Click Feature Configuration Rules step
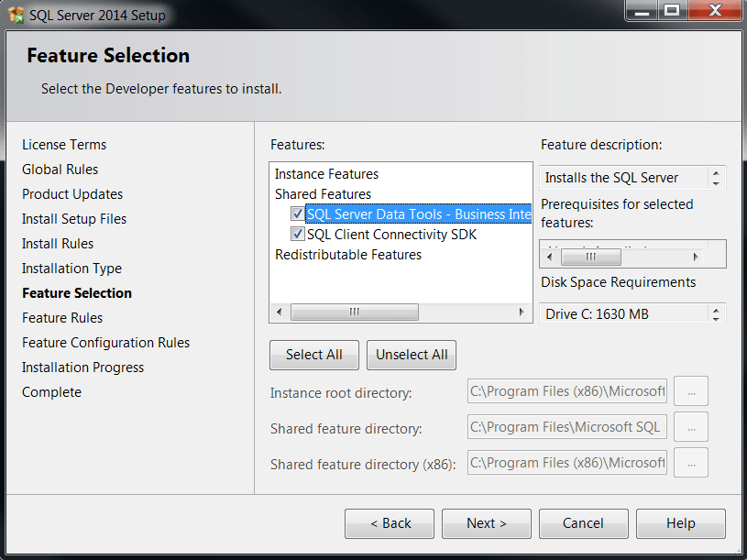Image resolution: width=747 pixels, height=560 pixels. (x=105, y=343)
